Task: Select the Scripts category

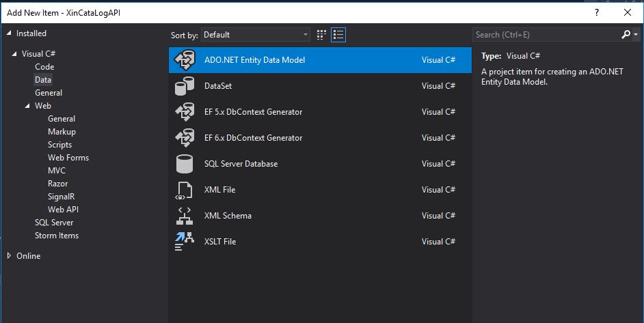Action: [59, 145]
